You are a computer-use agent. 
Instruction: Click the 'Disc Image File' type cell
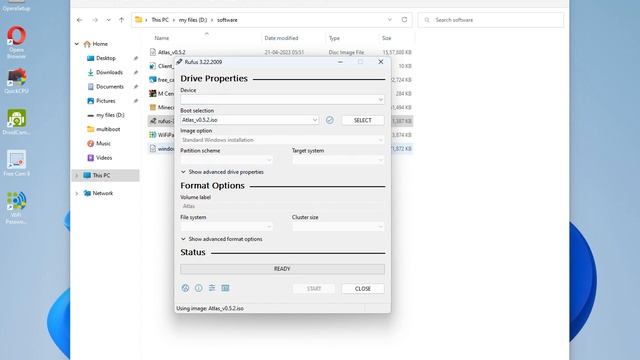pos(346,52)
